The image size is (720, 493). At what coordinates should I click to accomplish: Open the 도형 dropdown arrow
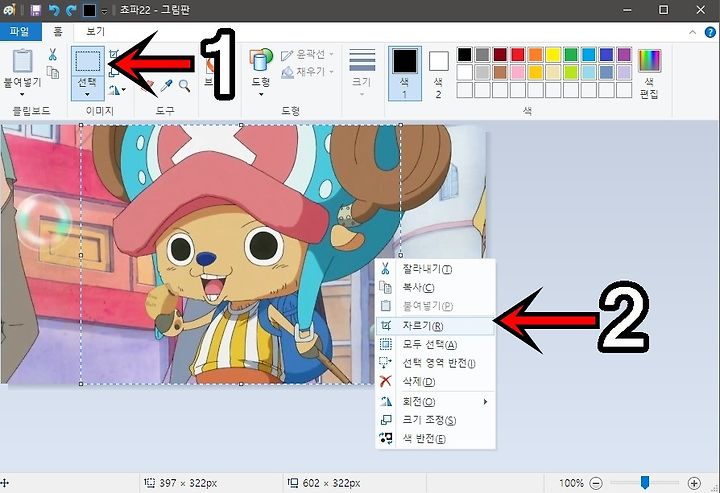[x=261, y=95]
